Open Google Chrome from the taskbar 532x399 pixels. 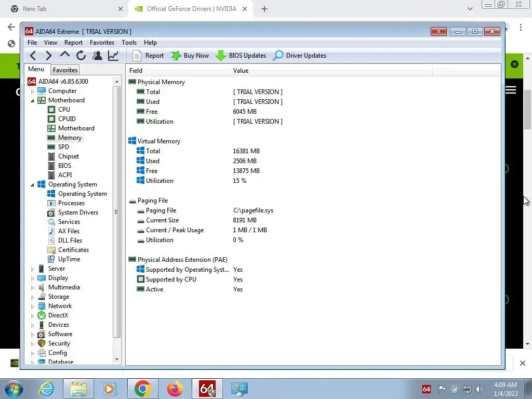pos(142,389)
